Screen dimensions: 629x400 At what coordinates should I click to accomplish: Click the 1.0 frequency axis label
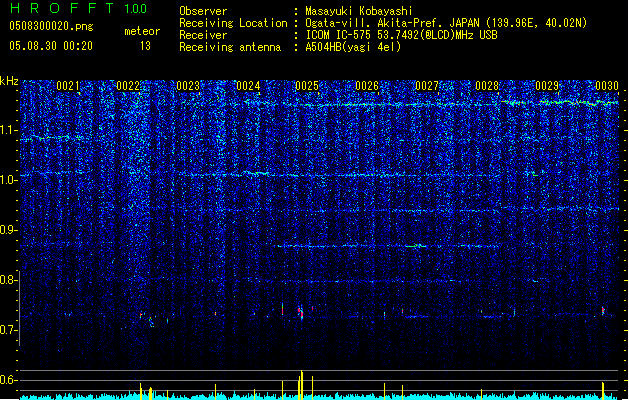point(8,179)
